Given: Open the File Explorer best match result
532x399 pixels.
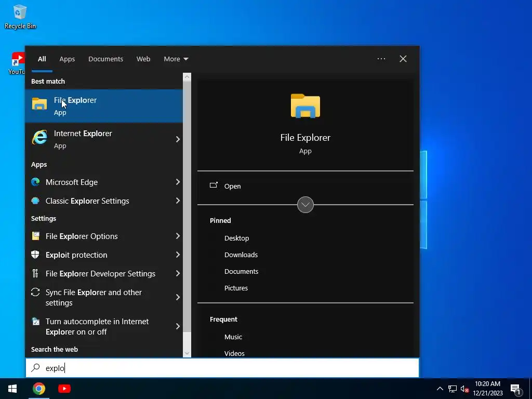Looking at the screenshot, I should [104, 106].
